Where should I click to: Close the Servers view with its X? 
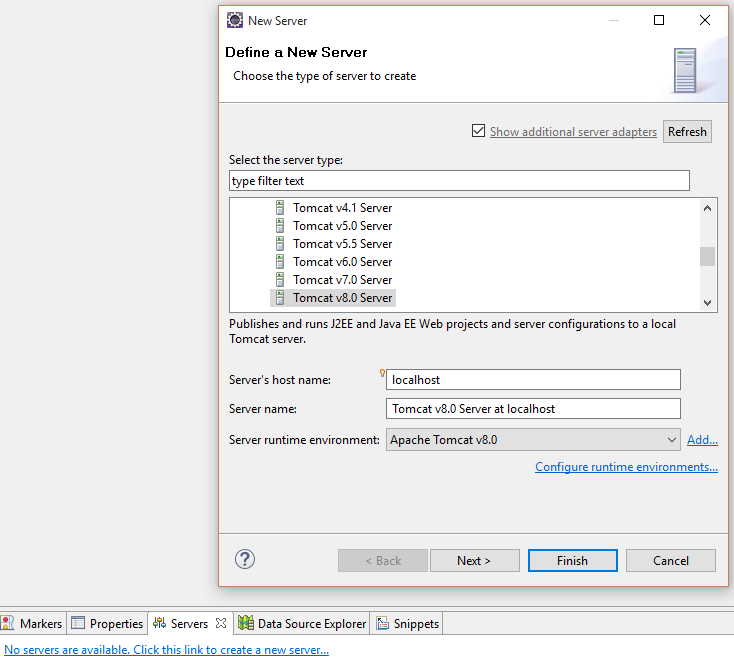pyautogui.click(x=221, y=623)
